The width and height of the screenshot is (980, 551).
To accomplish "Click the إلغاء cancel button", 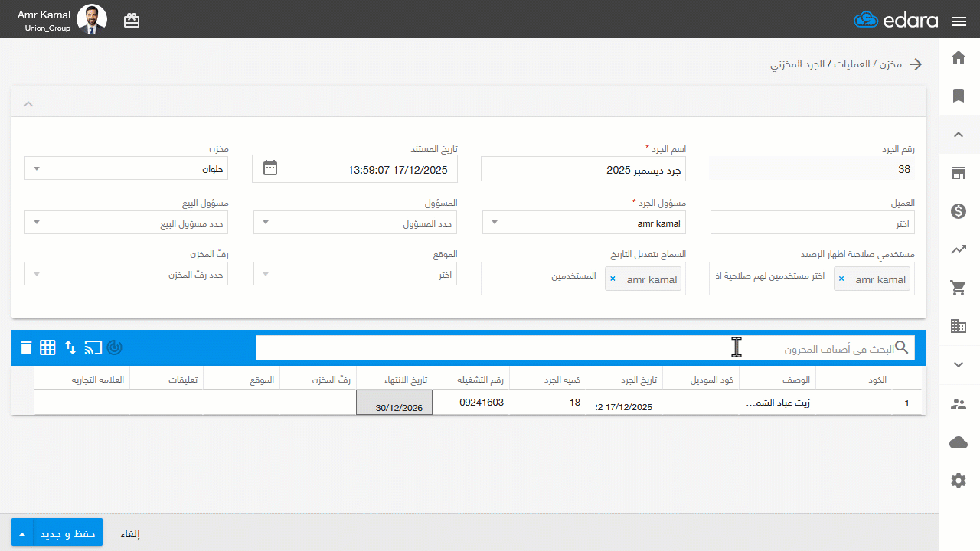I will coord(130,533).
